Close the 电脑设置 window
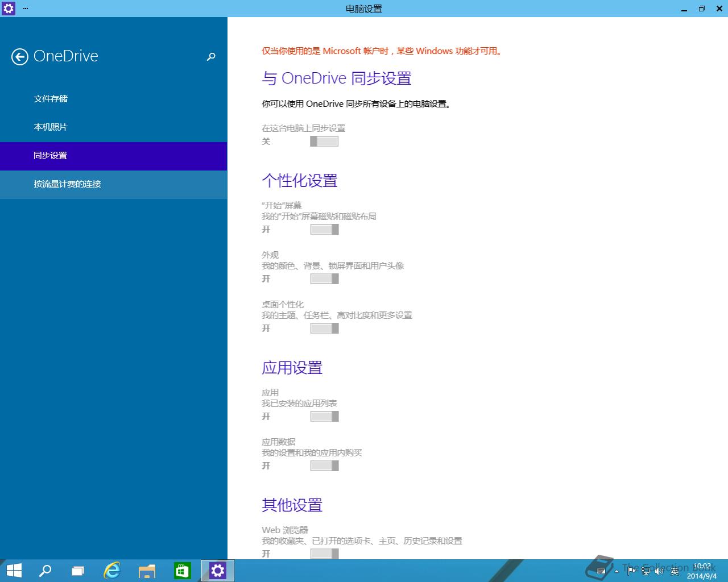The image size is (728, 582). (719, 9)
